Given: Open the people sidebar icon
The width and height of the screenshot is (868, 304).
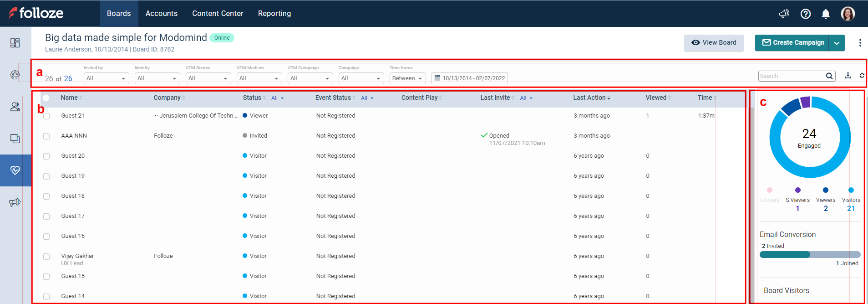Looking at the screenshot, I should [15, 107].
